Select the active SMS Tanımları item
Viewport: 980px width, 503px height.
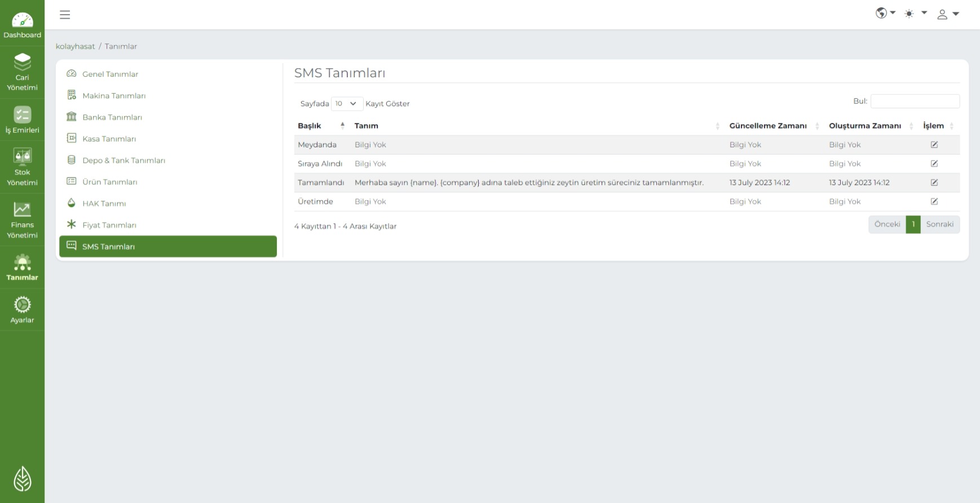tap(168, 246)
